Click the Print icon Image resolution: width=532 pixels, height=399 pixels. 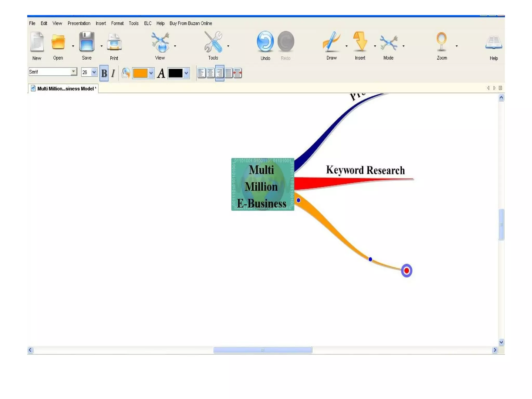[114, 42]
